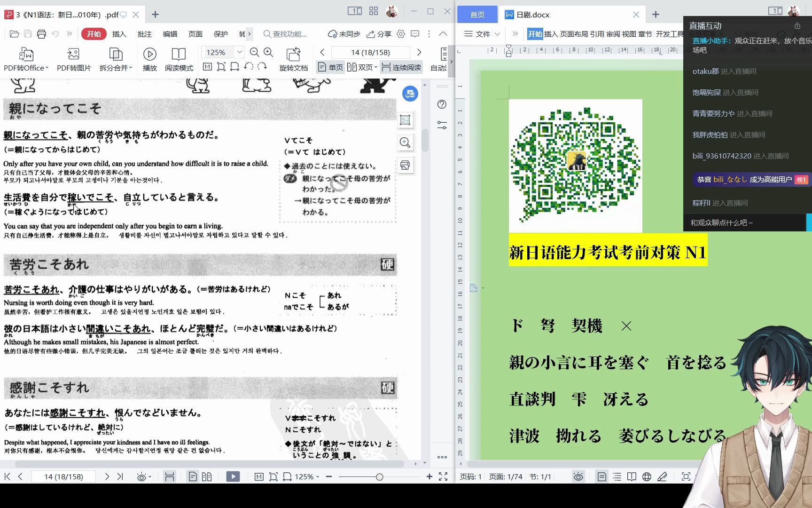The image size is (812, 508).
Task: Switch to the 保护 tab
Action: (221, 34)
